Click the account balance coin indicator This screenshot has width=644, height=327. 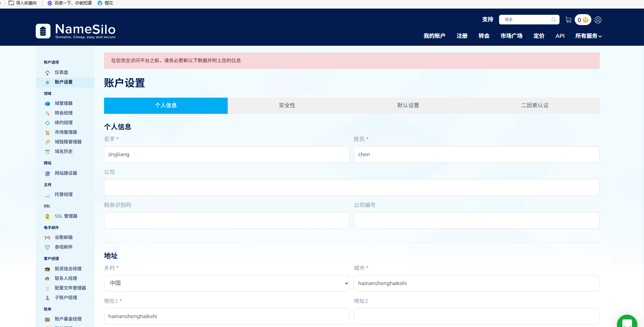583,20
